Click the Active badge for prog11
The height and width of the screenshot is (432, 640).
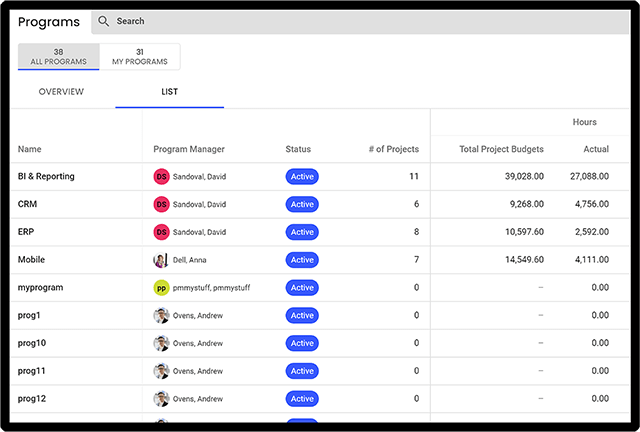pos(302,371)
